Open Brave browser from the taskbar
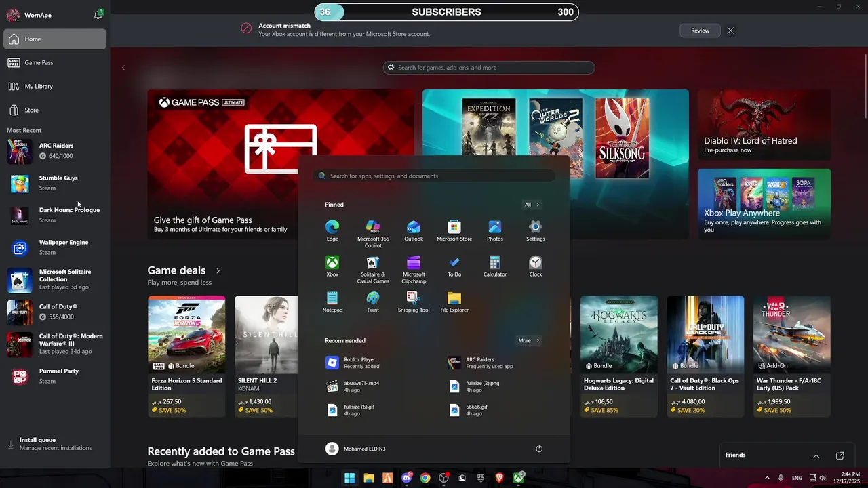 click(500, 478)
